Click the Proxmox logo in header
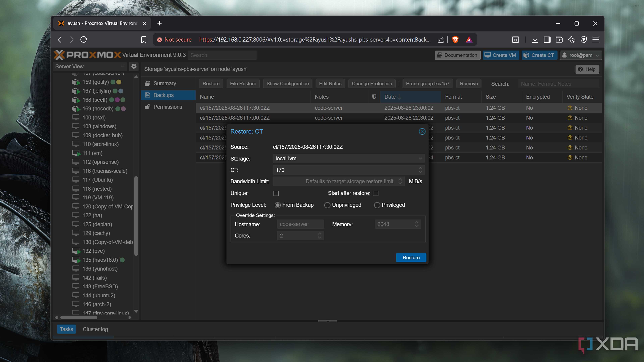644x362 pixels. [87, 55]
